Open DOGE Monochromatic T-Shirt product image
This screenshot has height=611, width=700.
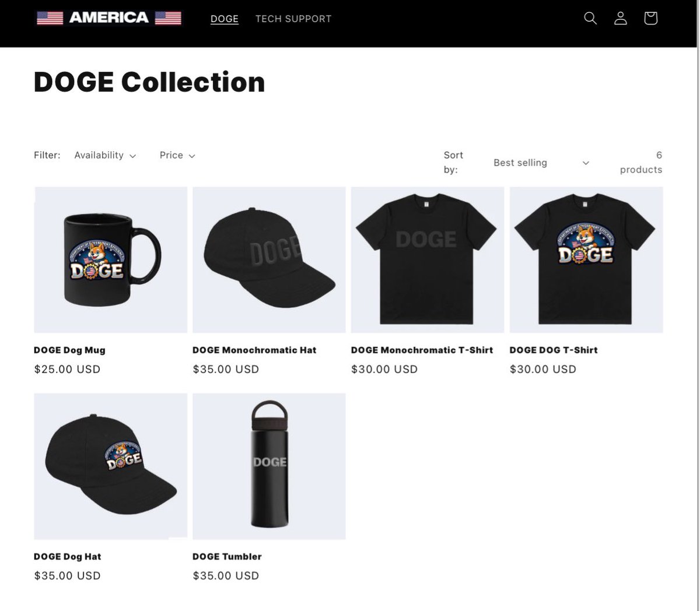(428, 260)
